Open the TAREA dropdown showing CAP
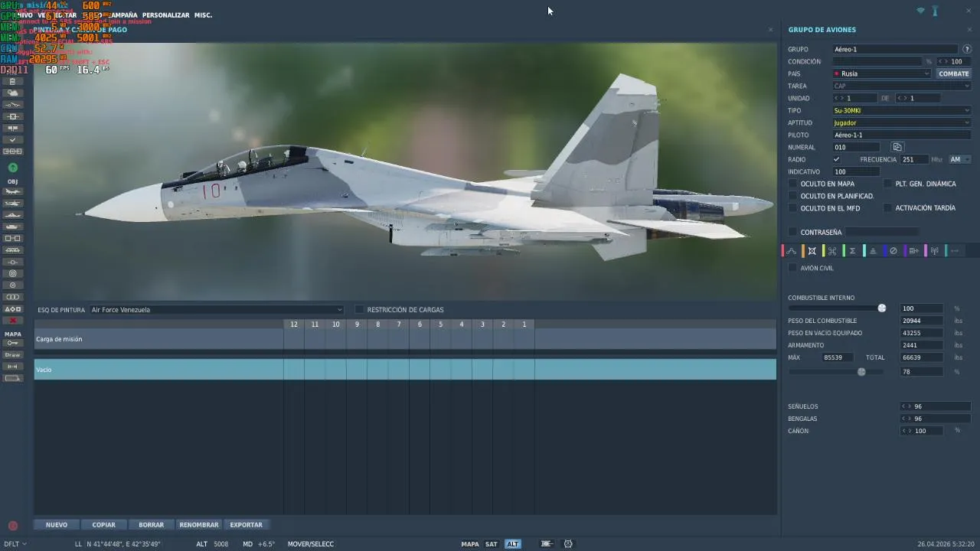Viewport: 980px width, 551px height. pyautogui.click(x=901, y=86)
